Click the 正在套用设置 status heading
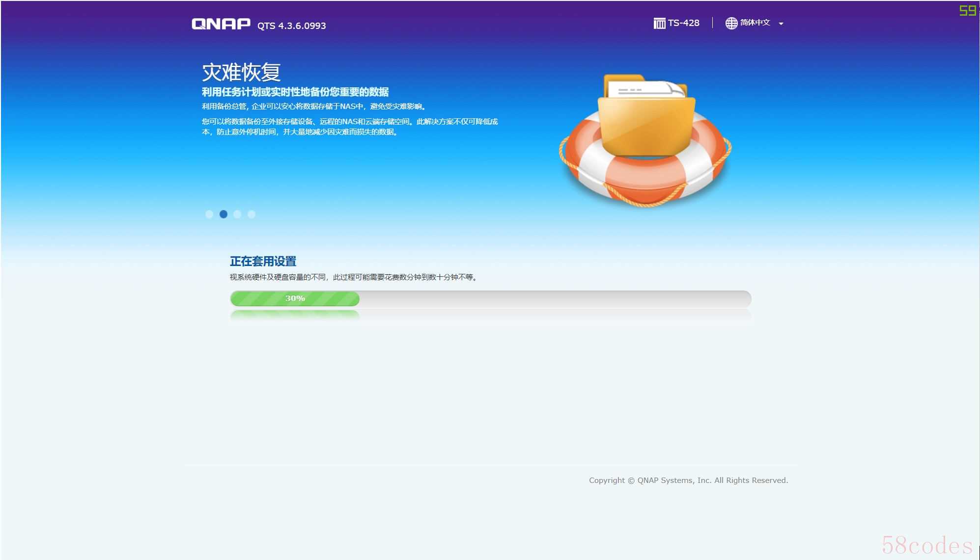980x560 pixels. click(x=263, y=261)
